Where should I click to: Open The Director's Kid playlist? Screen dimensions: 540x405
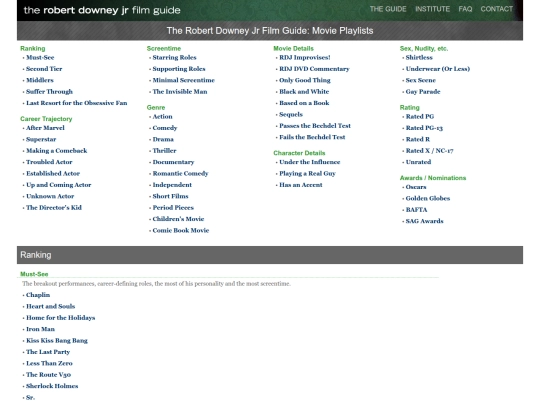pos(54,207)
